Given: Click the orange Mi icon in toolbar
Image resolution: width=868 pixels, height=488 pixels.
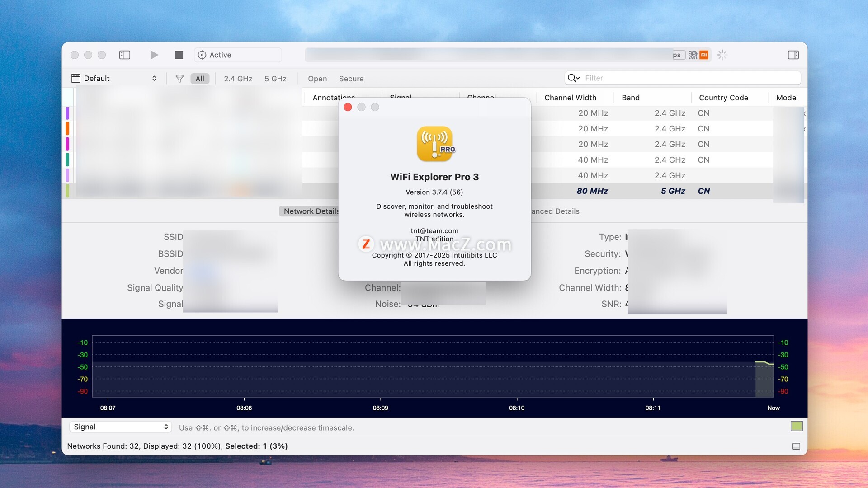Looking at the screenshot, I should pos(704,55).
